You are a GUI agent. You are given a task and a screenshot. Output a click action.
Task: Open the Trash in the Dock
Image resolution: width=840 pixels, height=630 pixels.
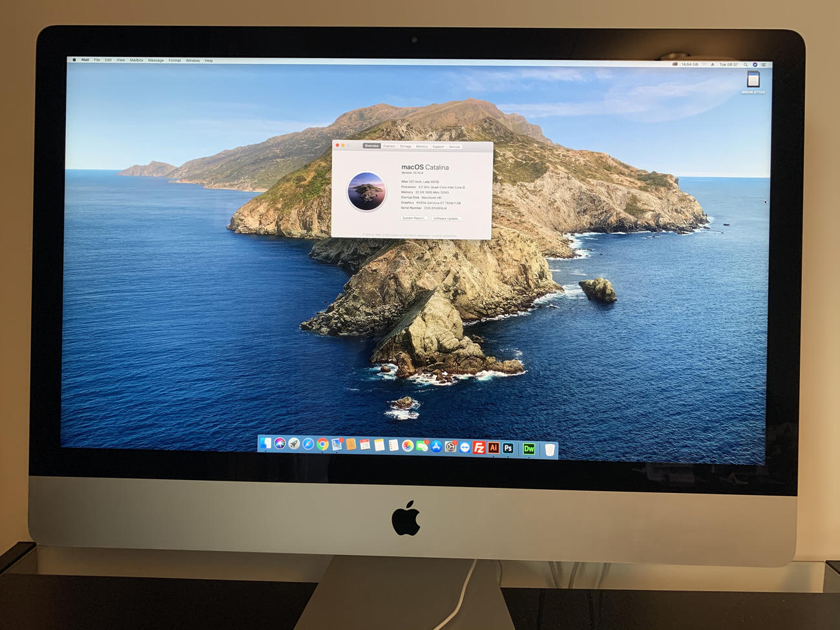(x=550, y=450)
